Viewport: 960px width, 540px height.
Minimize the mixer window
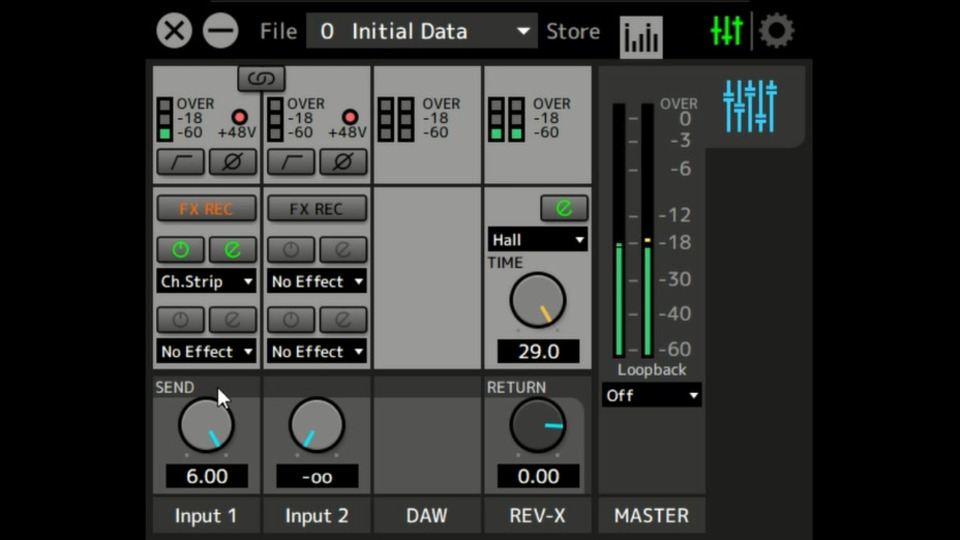tap(220, 31)
